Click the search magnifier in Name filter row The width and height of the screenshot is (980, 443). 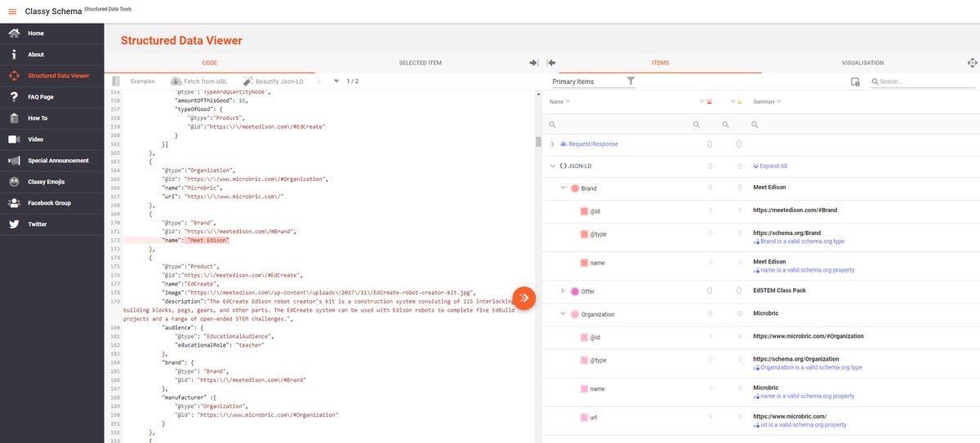pyautogui.click(x=553, y=125)
